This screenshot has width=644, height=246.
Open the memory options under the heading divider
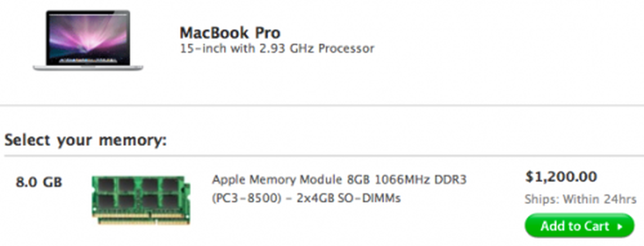point(87,139)
